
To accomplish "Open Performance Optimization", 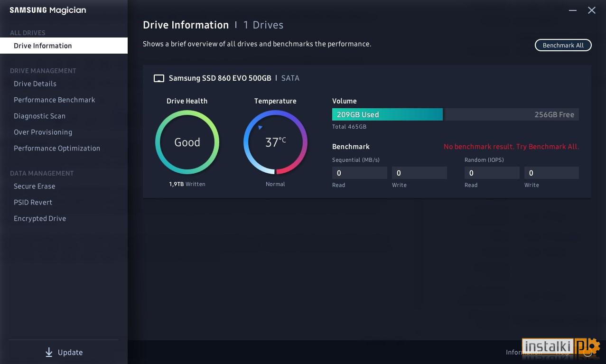I will click(x=57, y=148).
